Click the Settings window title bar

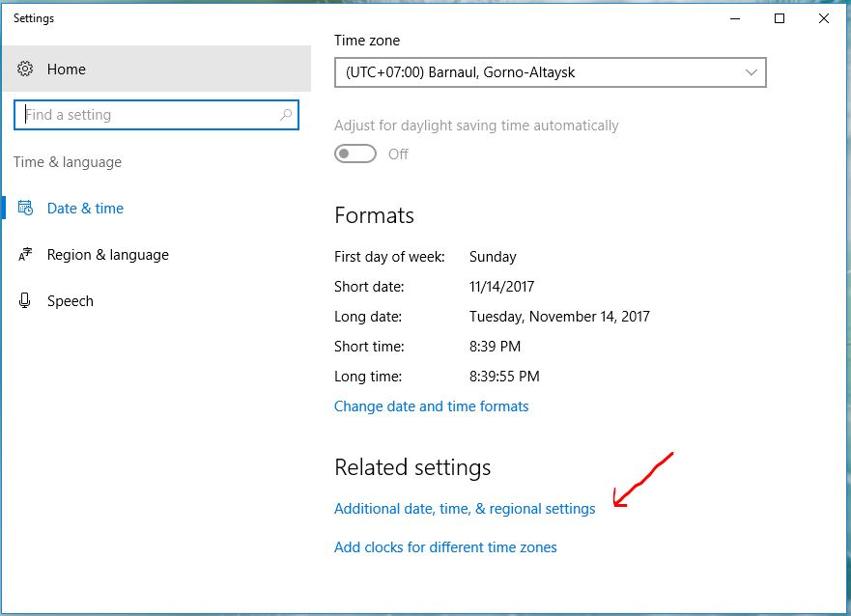click(386, 18)
